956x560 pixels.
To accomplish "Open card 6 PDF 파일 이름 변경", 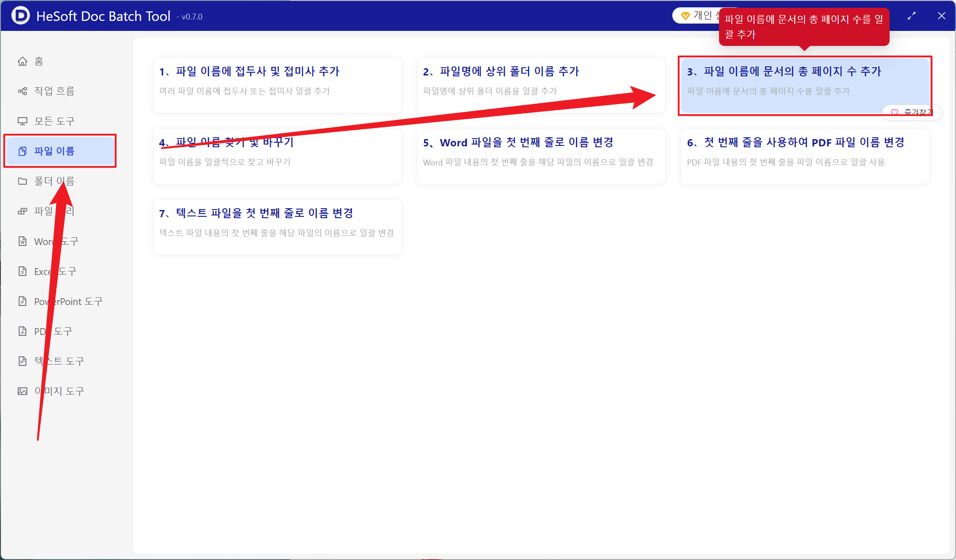I will [x=805, y=156].
